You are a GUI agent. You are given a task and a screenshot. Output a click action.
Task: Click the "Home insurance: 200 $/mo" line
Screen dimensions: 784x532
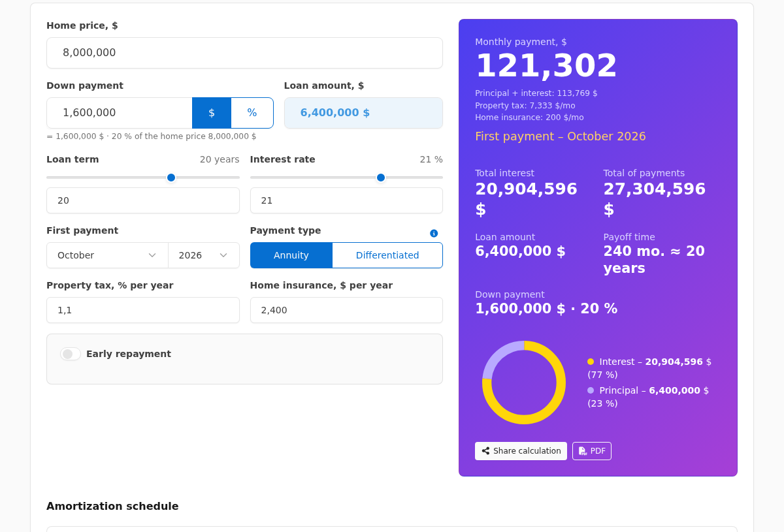tap(529, 117)
